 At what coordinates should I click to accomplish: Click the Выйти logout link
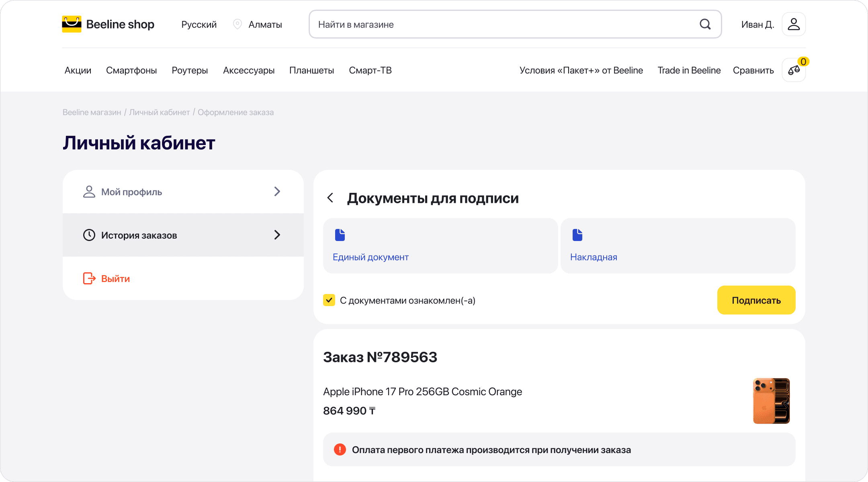point(115,278)
